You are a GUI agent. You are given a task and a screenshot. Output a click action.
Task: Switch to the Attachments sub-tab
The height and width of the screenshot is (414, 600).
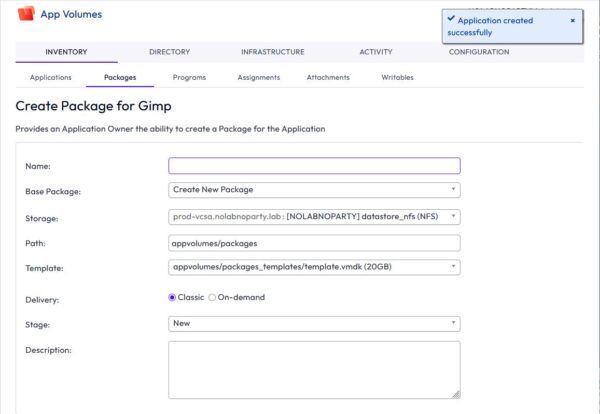(328, 77)
